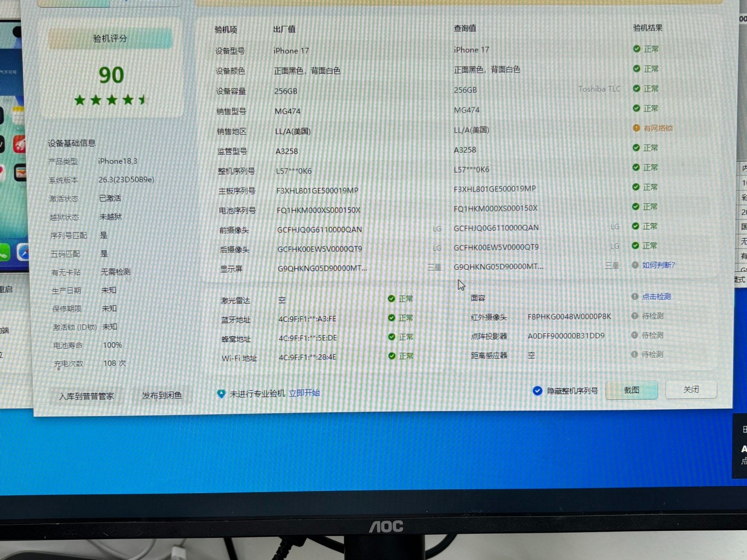This screenshot has width=747, height=560.
Task: Click the green check icon for 设备型号 row
Action: point(637,49)
